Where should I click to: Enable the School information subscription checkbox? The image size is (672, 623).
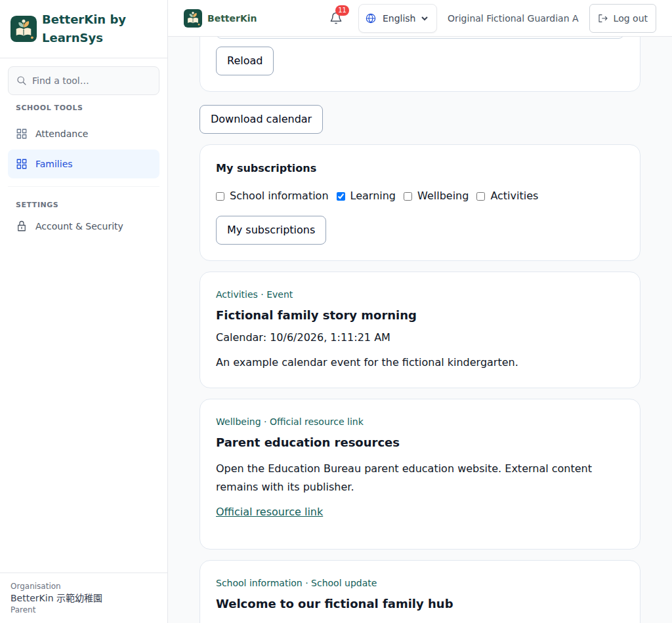[220, 196]
